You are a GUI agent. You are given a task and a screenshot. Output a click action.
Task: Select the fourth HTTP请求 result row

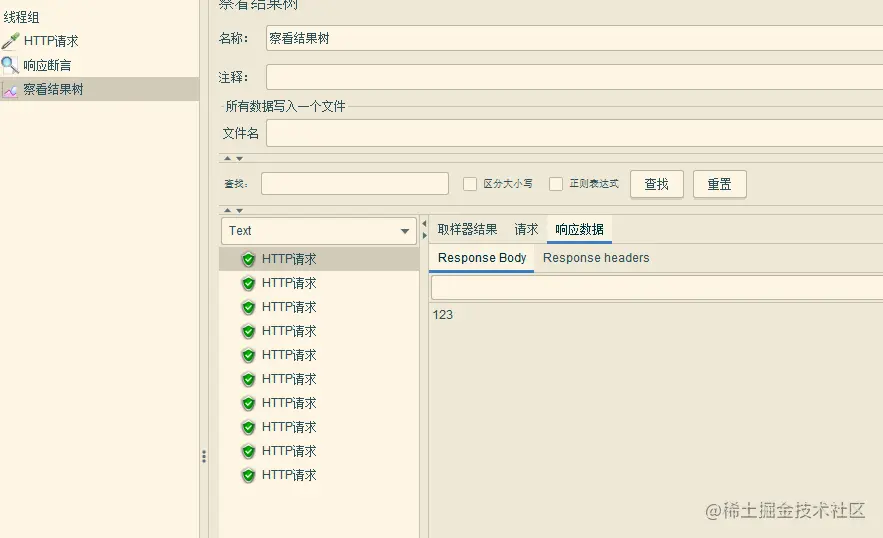click(319, 331)
